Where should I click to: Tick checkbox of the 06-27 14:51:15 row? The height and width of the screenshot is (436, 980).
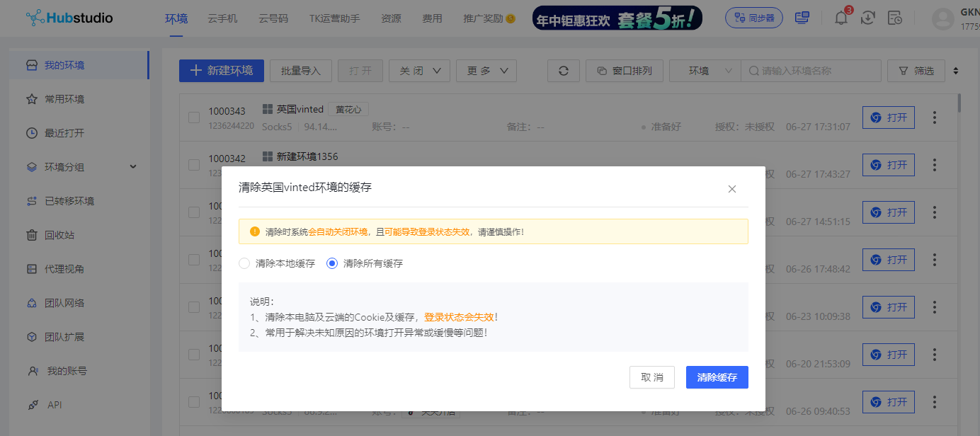(194, 212)
